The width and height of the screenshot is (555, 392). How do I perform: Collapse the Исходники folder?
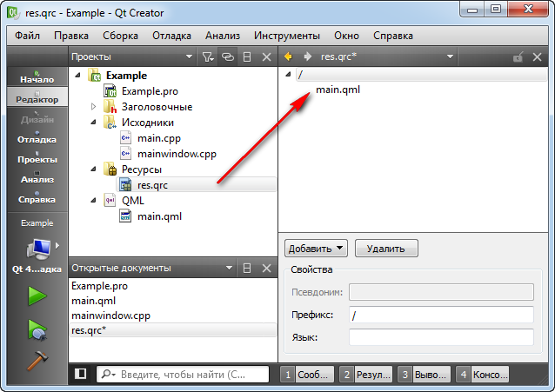(x=93, y=122)
